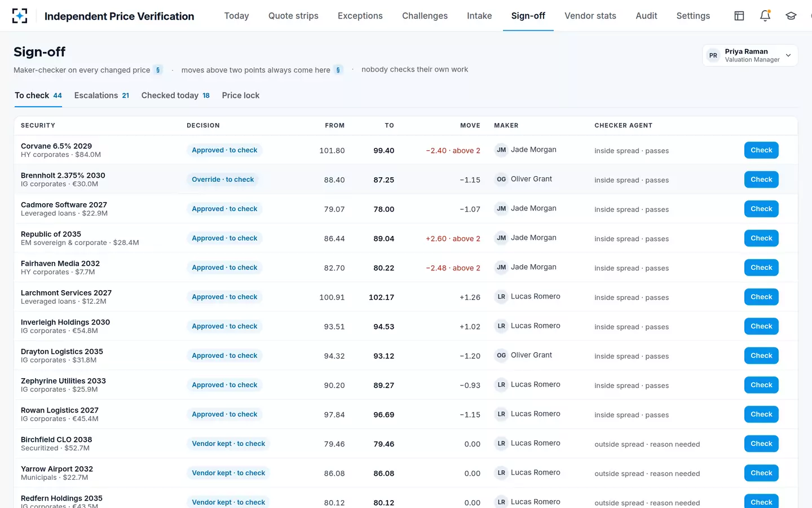Screen dimensions: 812x508
Task: Open the Today page
Action: 236,16
